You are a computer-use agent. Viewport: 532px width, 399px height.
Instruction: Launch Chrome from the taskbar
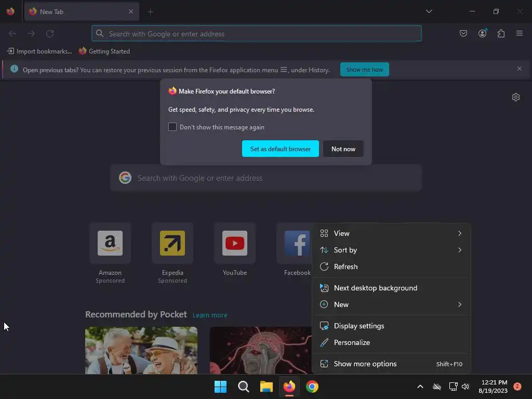(312, 387)
